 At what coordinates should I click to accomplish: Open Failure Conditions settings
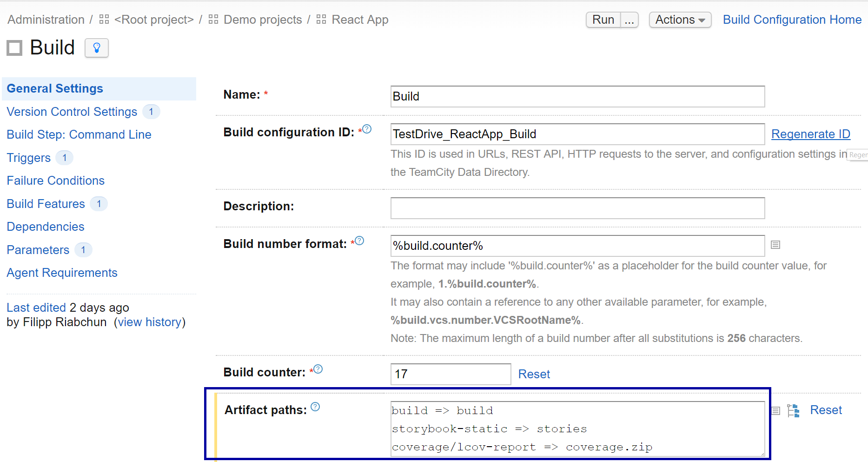(x=56, y=181)
